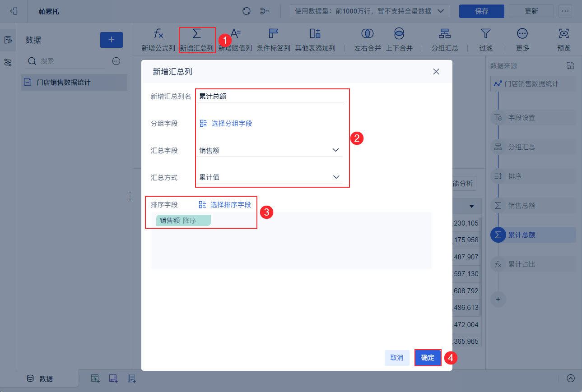Viewport: 582px width, 392px height.
Task: Select the 累计占比 step
Action: (533, 264)
